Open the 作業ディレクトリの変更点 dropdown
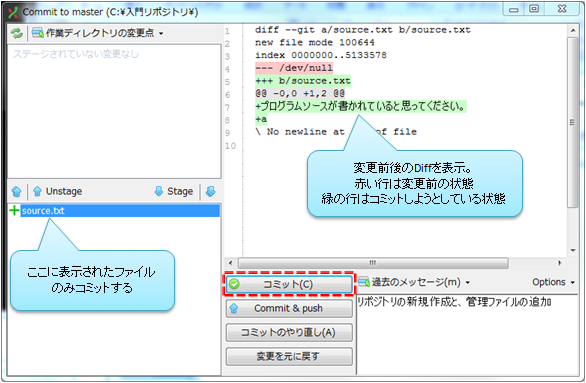This screenshot has height=383, width=586. (x=98, y=33)
